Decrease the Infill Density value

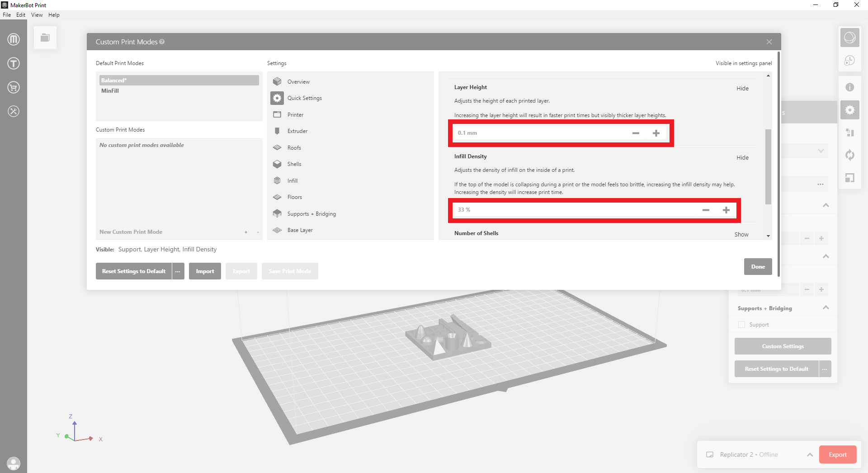(x=706, y=210)
